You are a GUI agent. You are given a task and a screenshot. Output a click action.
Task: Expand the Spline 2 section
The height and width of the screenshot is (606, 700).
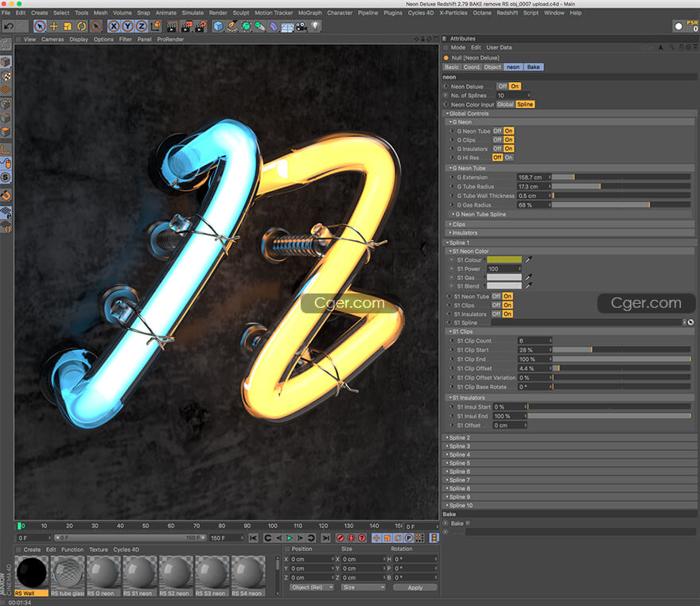point(459,438)
